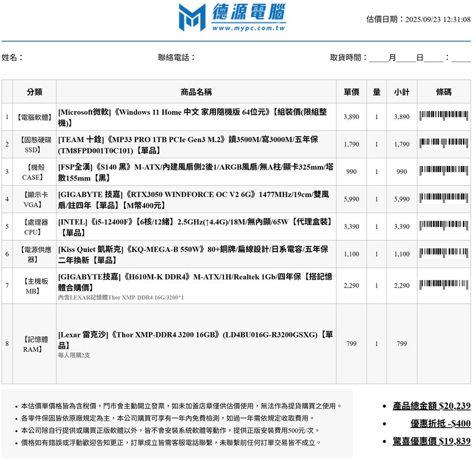
Task: Click the 條碼 column header
Action: 444,92
